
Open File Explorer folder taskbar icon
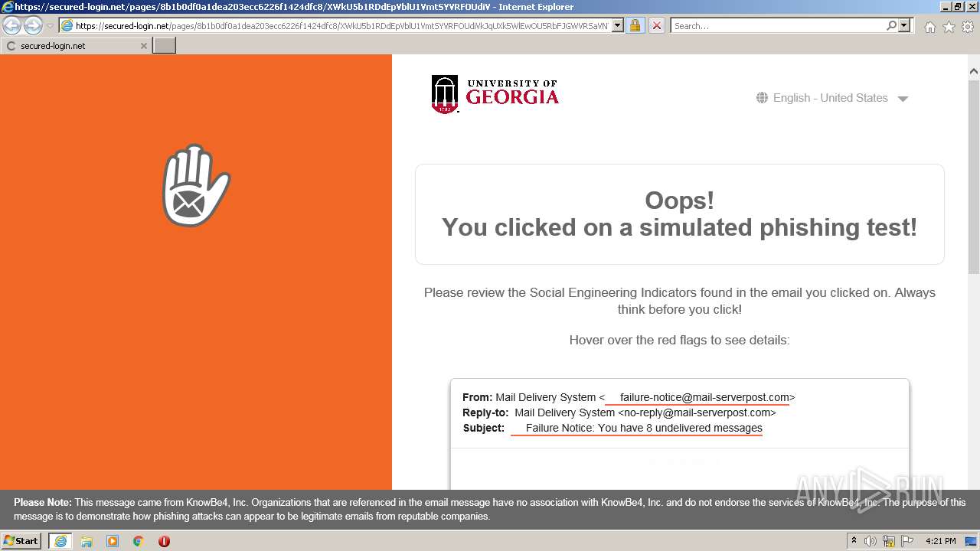pos(87,541)
